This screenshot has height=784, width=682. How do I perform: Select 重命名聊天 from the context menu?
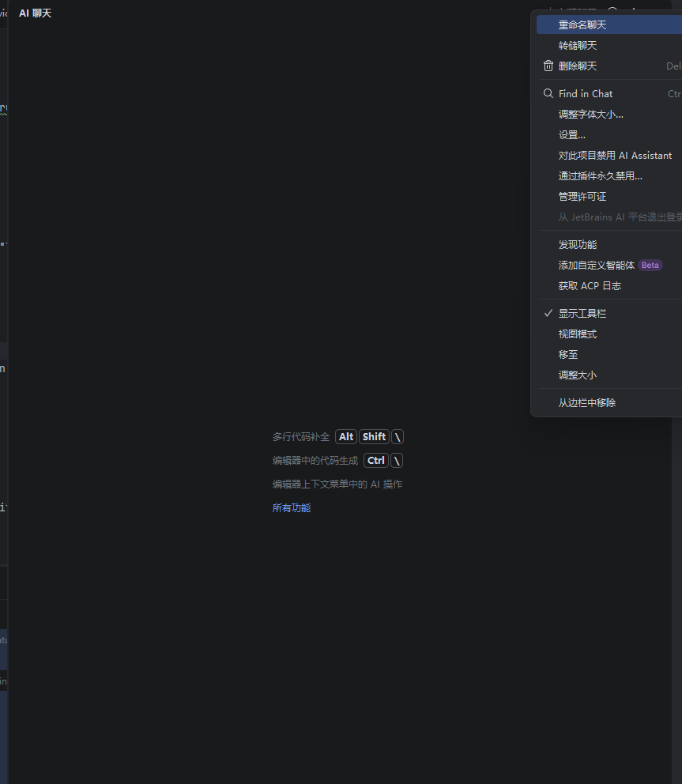tap(582, 25)
